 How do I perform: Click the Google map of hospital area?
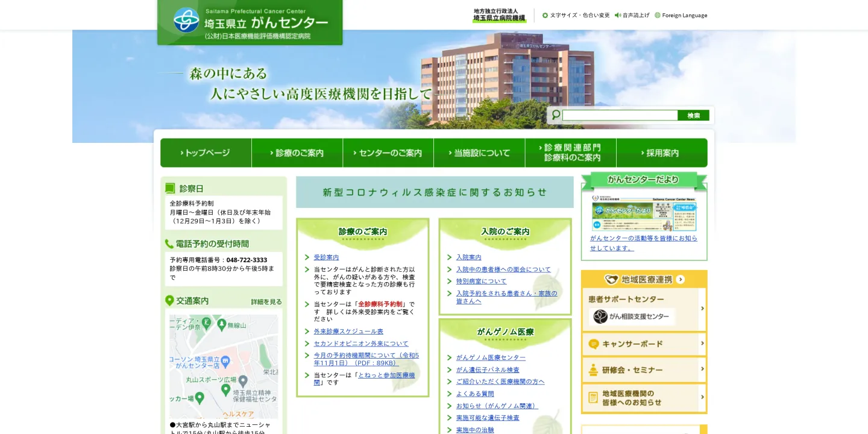[x=224, y=366]
